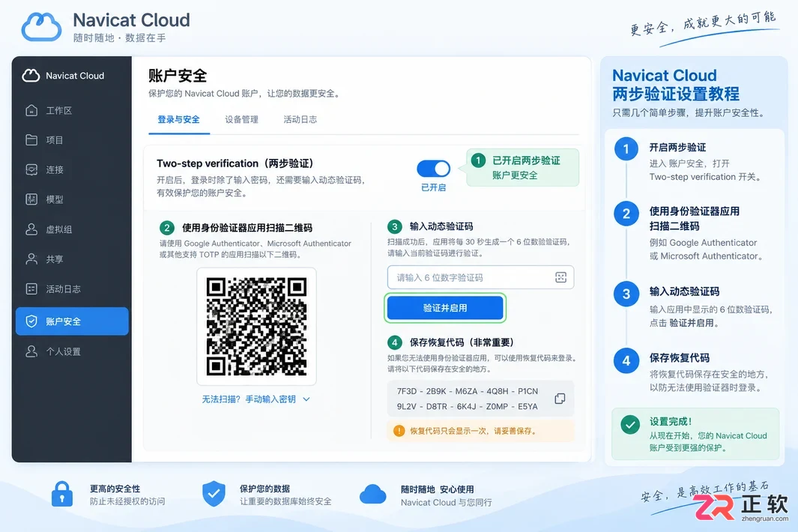Switch to 活动日志 tab in account security
This screenshot has height=532, width=798.
[x=300, y=120]
